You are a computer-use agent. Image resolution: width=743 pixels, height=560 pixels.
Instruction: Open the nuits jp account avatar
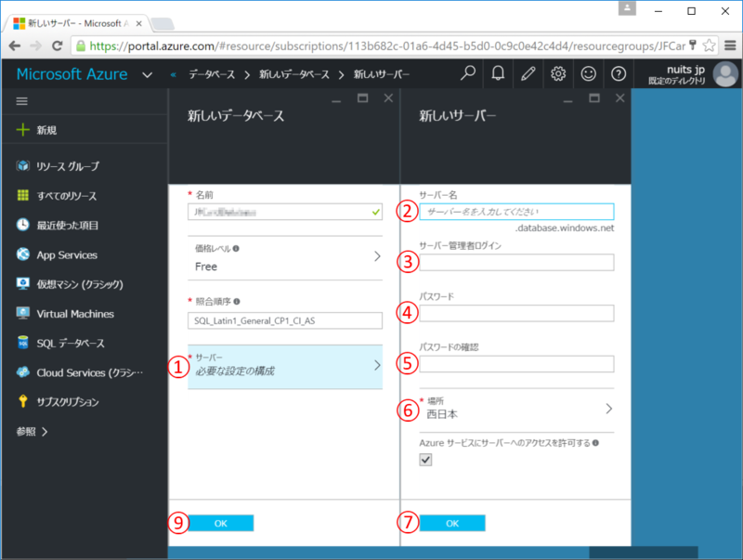725,74
